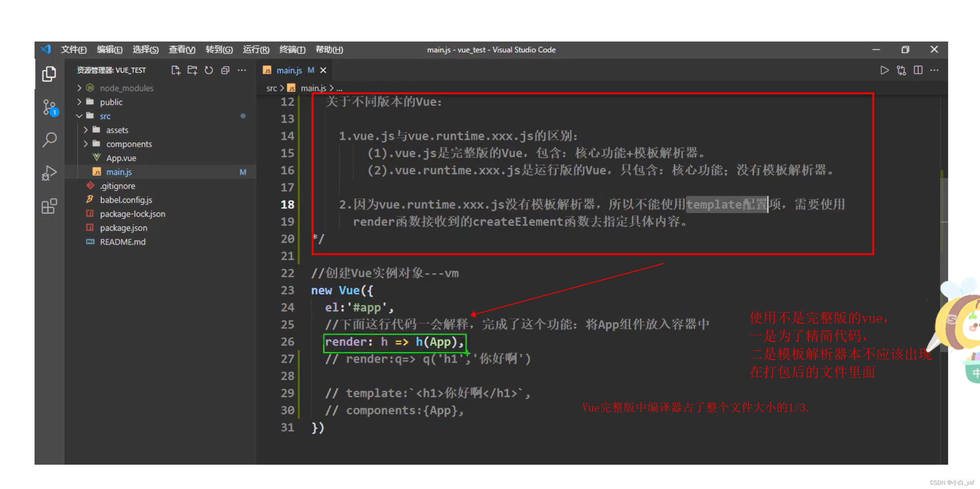
Task: Open changes compare icon in editor toolbar
Action: [x=901, y=70]
